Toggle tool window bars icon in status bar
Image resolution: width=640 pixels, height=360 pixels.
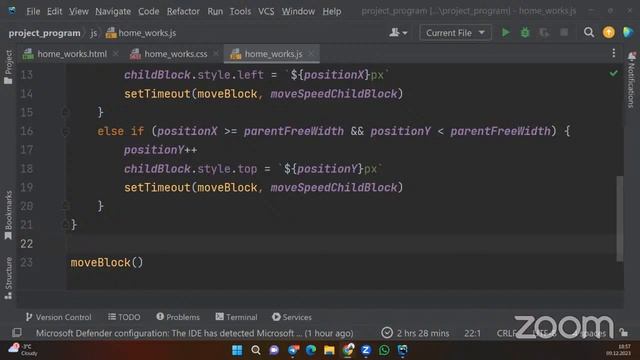click(17, 333)
